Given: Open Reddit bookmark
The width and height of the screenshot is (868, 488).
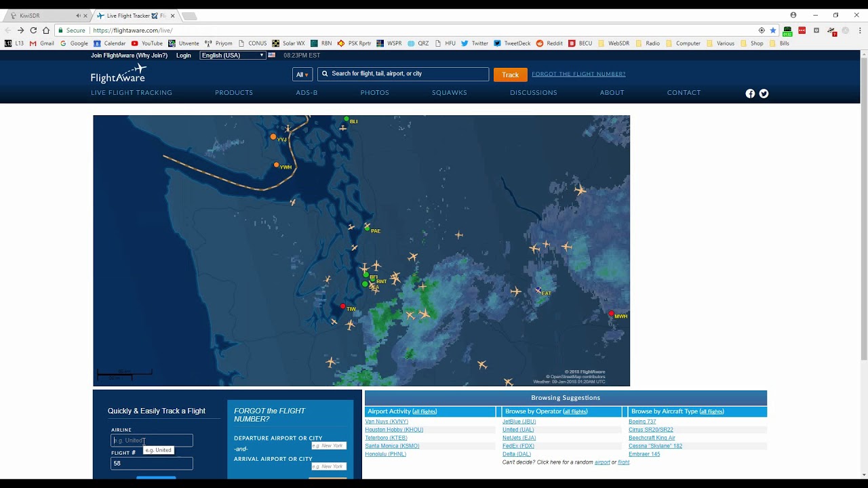Looking at the screenshot, I should coord(549,43).
